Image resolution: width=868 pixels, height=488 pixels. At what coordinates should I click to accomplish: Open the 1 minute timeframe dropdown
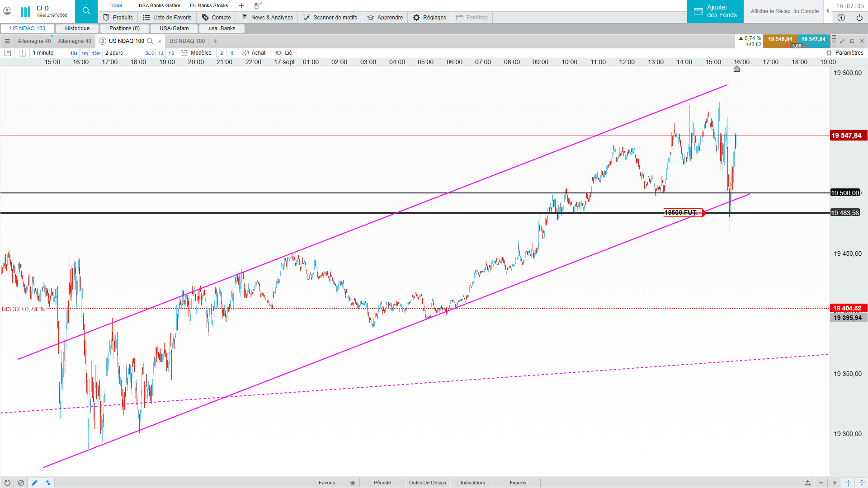(43, 53)
